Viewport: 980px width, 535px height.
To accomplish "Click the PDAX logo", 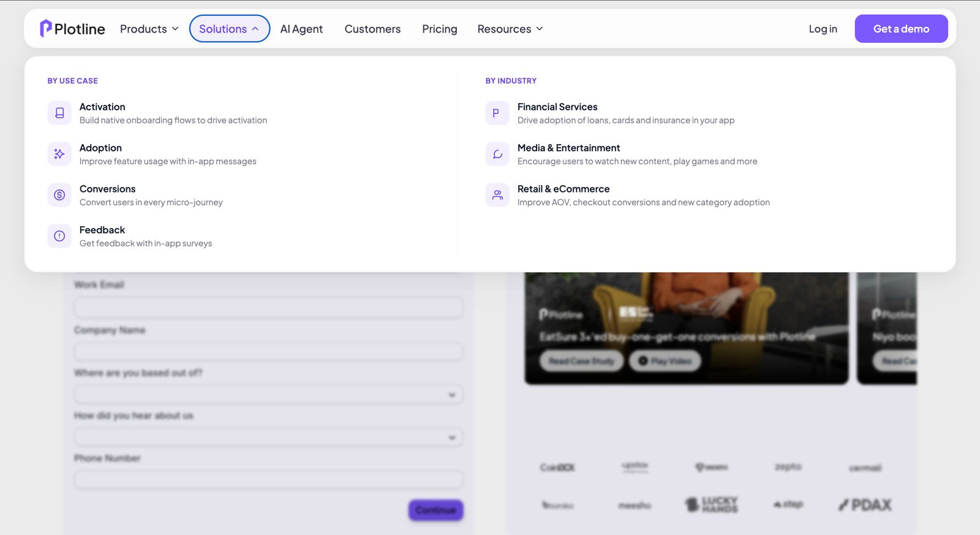I will coord(865,505).
